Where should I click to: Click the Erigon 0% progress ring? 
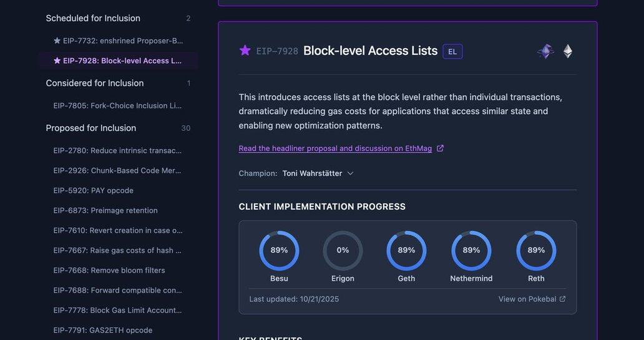[x=343, y=251]
